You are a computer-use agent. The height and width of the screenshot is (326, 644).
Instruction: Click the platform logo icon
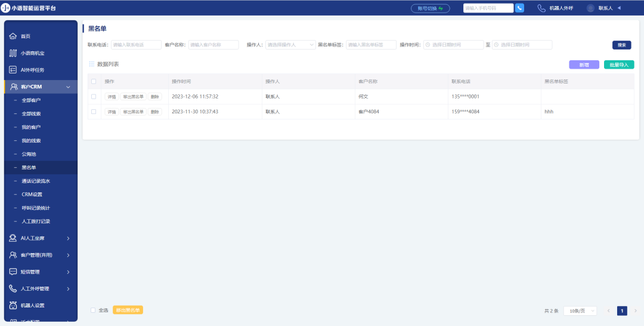tap(6, 8)
